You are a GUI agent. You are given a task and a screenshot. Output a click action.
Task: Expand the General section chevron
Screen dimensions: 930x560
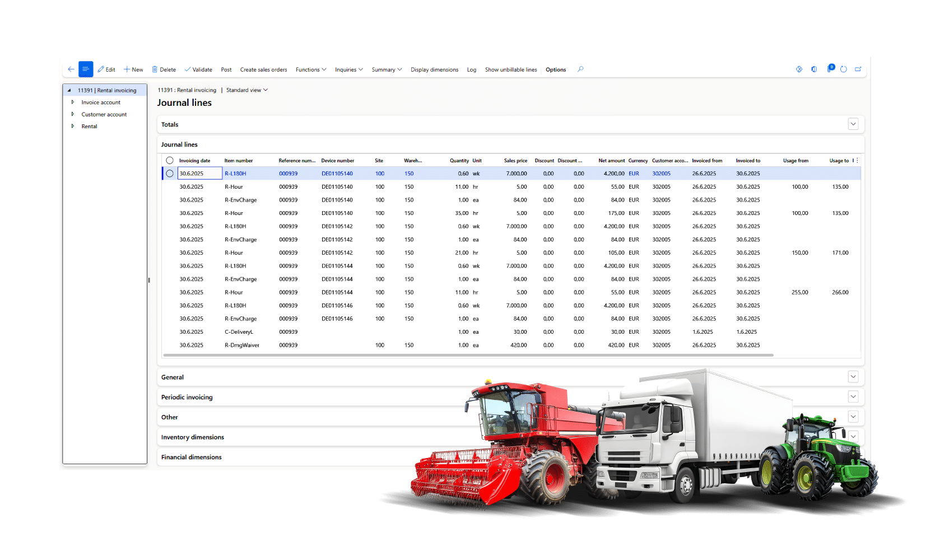click(853, 377)
